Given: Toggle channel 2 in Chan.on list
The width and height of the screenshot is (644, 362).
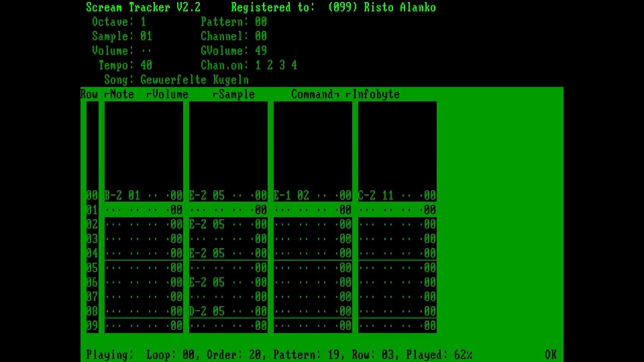Looking at the screenshot, I should (x=270, y=65).
